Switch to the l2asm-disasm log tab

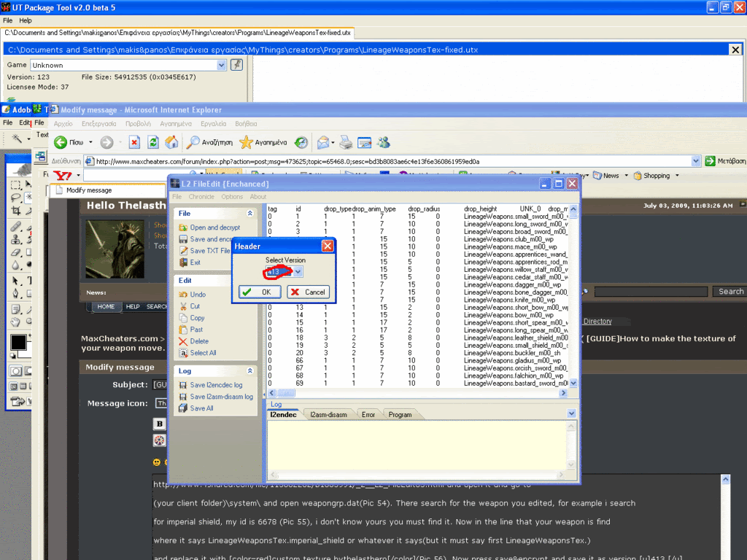click(x=328, y=415)
